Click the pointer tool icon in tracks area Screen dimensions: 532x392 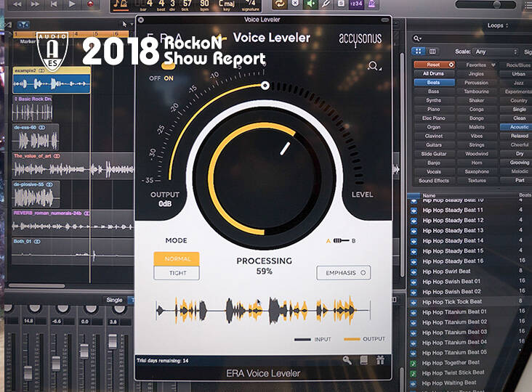[x=124, y=24]
